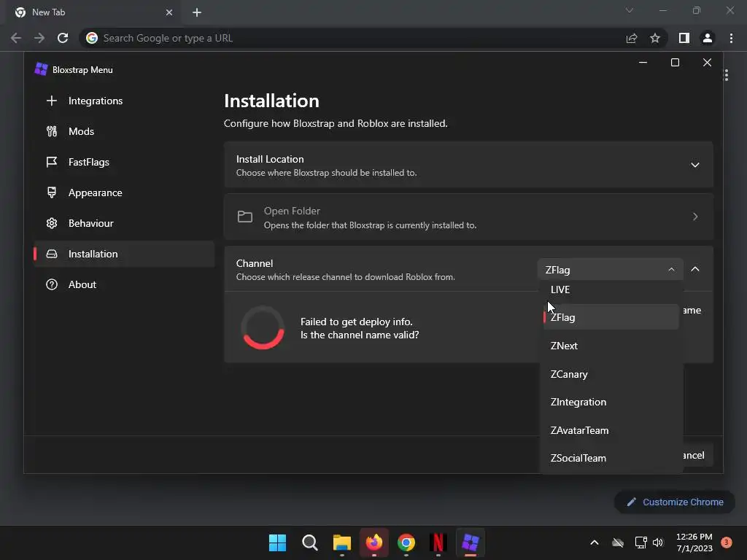Show hidden system tray icons

594,542
